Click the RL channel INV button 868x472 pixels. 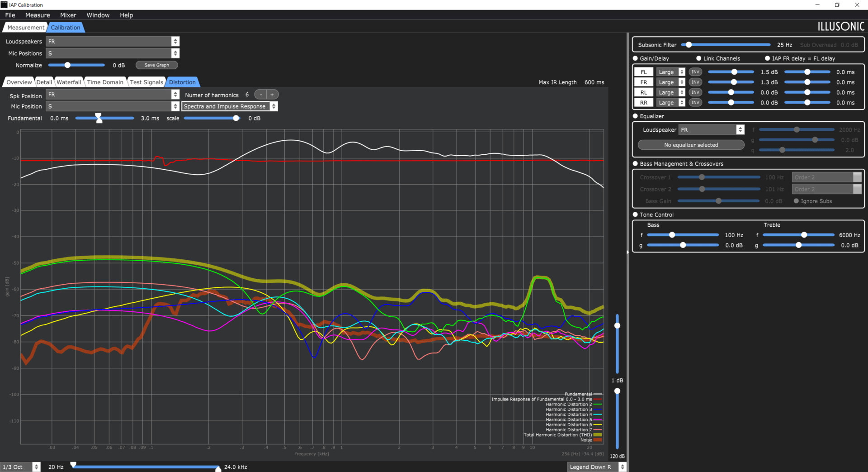click(695, 92)
